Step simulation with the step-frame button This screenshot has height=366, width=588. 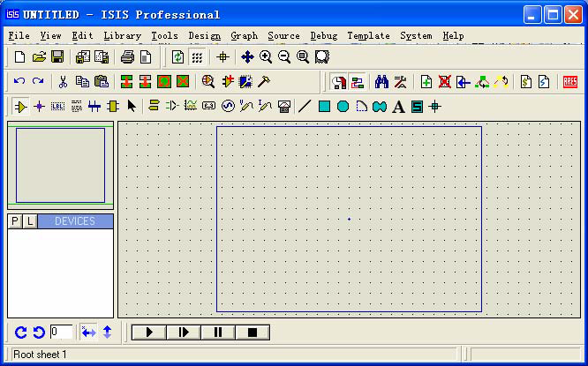pos(184,332)
